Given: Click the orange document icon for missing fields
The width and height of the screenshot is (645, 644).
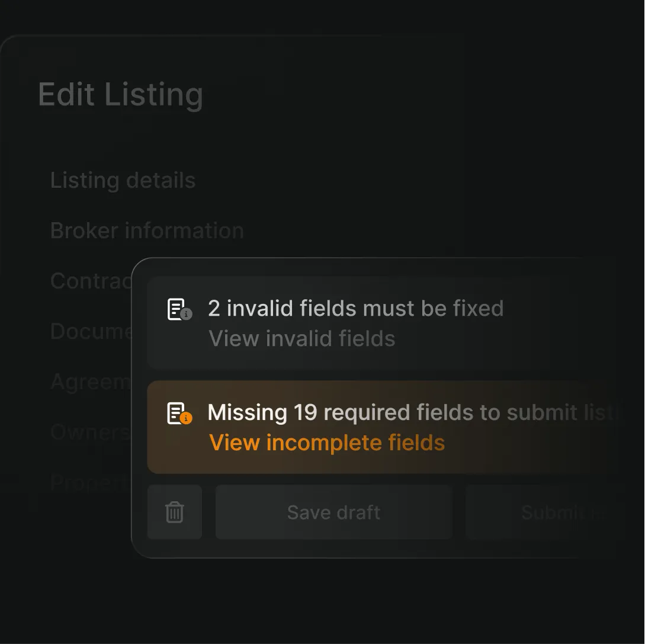Looking at the screenshot, I should click(177, 412).
